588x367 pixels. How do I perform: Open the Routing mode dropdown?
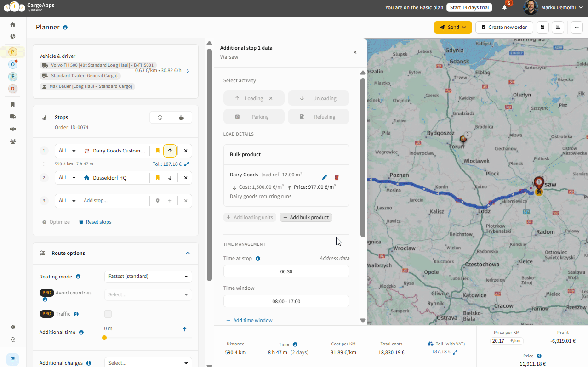[148, 277]
